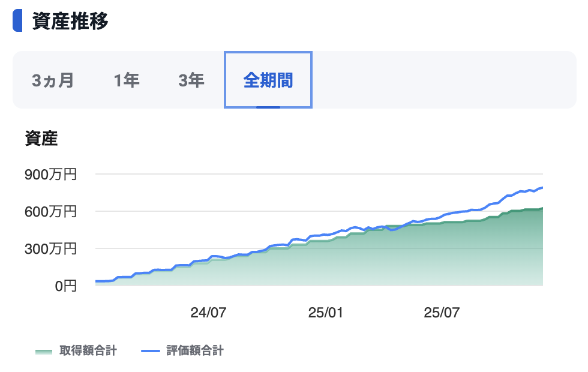Select the 25/07 x-axis date label

coord(442,313)
